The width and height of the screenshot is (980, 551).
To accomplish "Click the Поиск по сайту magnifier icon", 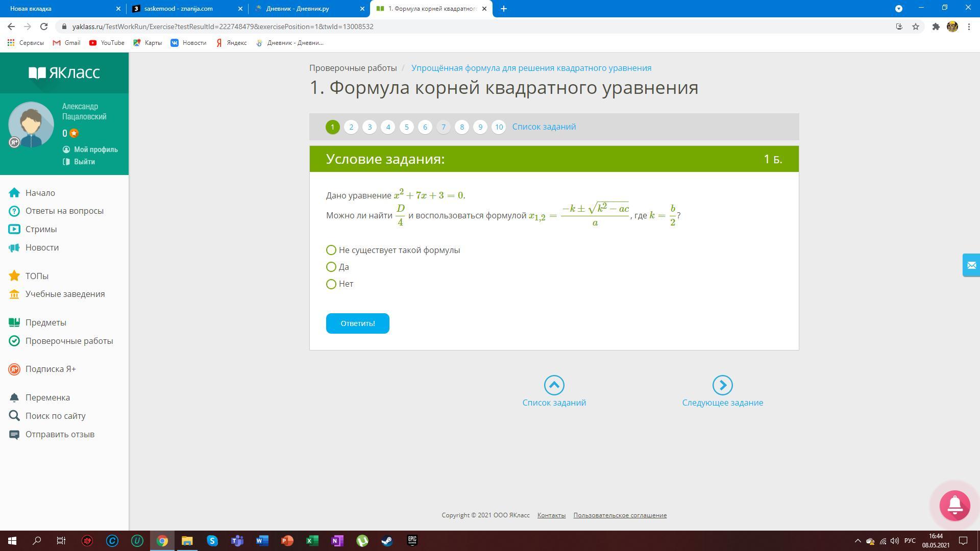I will tap(14, 416).
